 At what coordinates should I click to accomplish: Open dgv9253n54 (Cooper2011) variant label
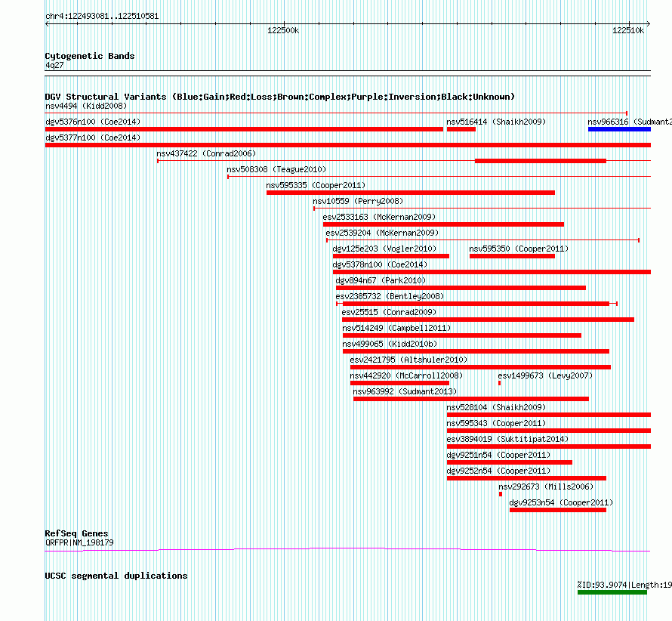pyautogui.click(x=562, y=502)
